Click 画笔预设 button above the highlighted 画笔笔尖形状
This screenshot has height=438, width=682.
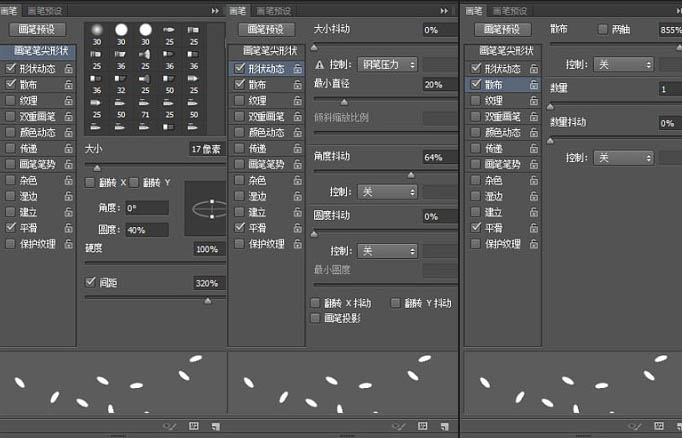pos(38,29)
